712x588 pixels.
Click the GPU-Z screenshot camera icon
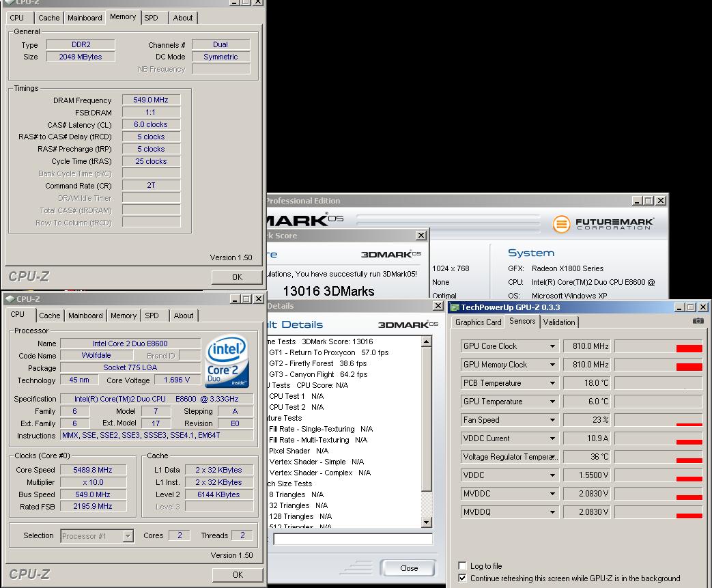tap(698, 321)
